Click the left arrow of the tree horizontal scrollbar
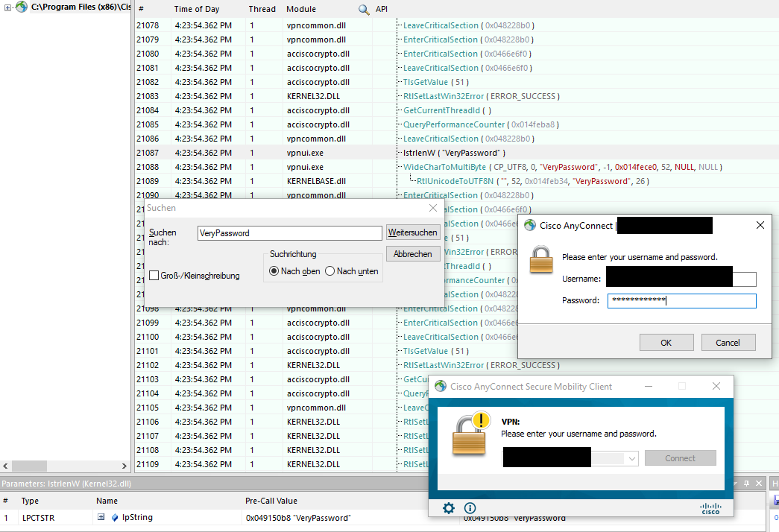 [x=5, y=466]
